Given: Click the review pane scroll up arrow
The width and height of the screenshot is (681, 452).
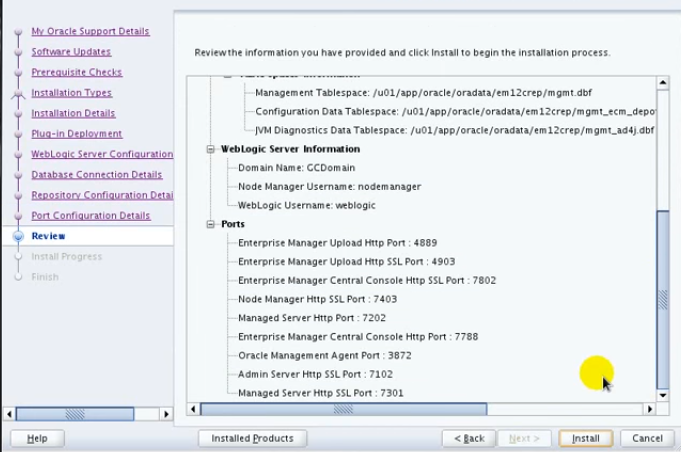Looking at the screenshot, I should [663, 82].
